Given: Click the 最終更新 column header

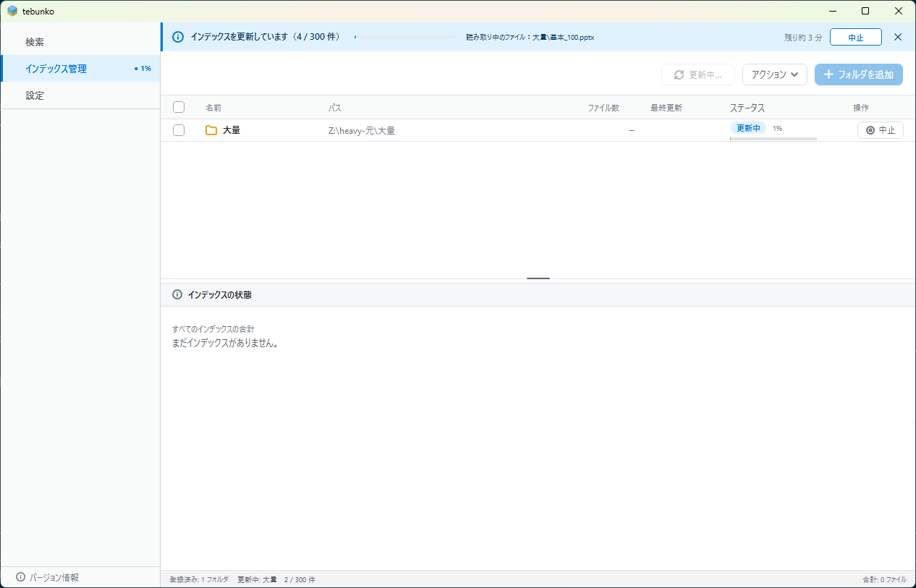Looking at the screenshot, I should click(x=666, y=108).
